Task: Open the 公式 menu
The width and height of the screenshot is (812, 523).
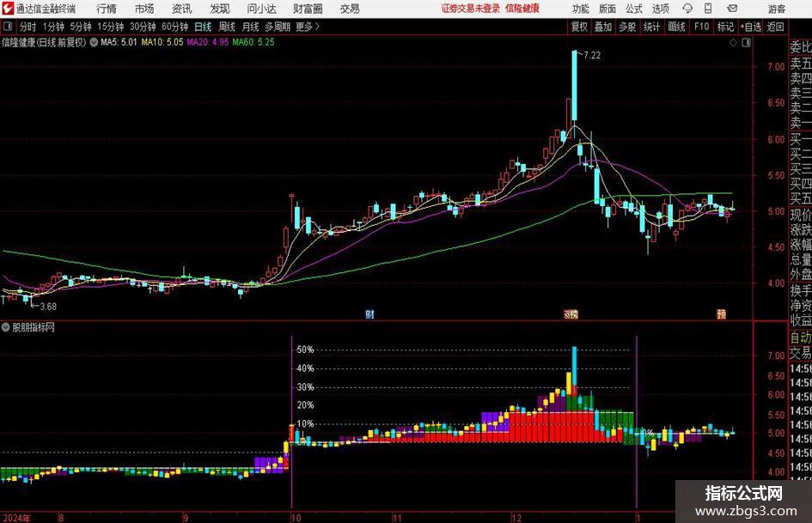Action: (634, 9)
